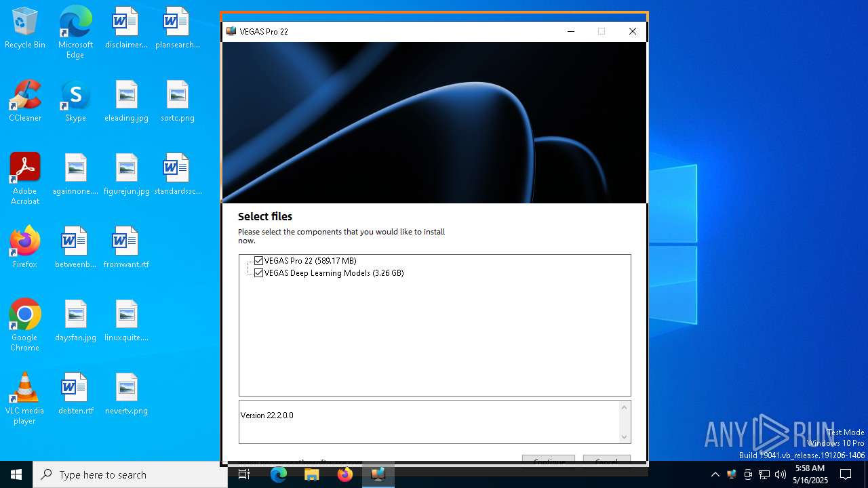
Task: Open the CCleaner desktop shortcut
Action: tap(25, 102)
